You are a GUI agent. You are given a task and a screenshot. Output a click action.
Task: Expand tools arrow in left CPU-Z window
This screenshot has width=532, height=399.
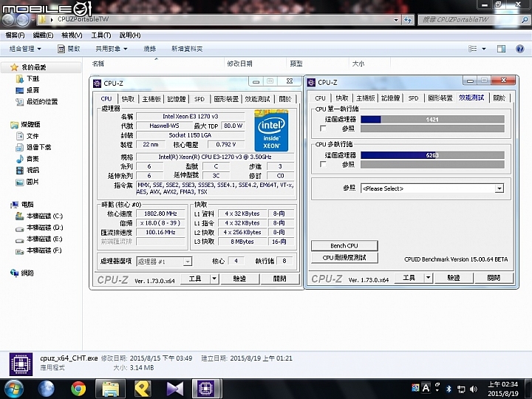214,279
